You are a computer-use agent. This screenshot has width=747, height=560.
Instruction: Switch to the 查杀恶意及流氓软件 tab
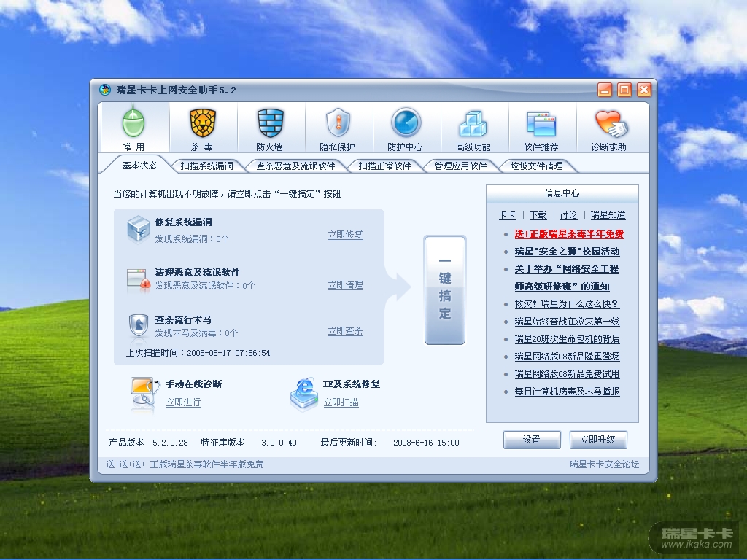[295, 166]
